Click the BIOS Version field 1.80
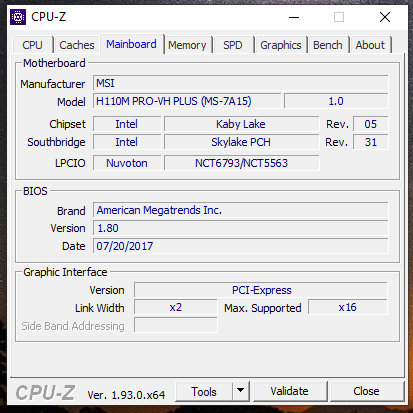 point(241,228)
